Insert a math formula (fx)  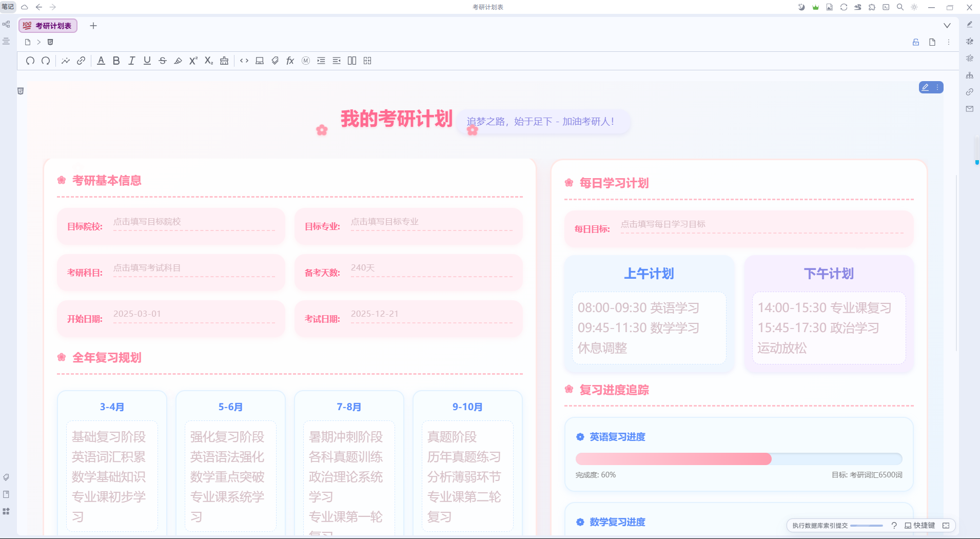point(290,61)
